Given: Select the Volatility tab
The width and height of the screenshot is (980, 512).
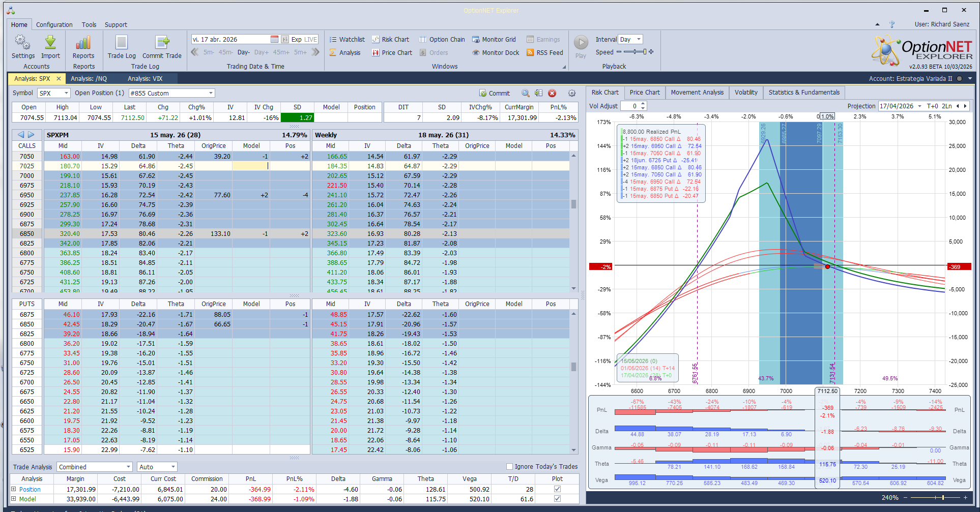Looking at the screenshot, I should click(x=746, y=93).
